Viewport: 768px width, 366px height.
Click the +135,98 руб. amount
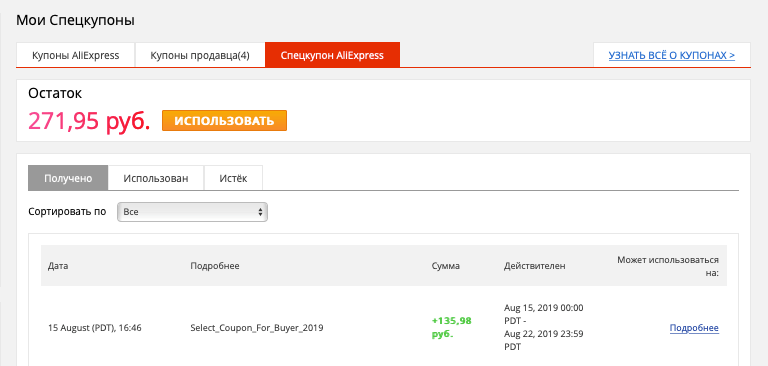[x=451, y=328]
